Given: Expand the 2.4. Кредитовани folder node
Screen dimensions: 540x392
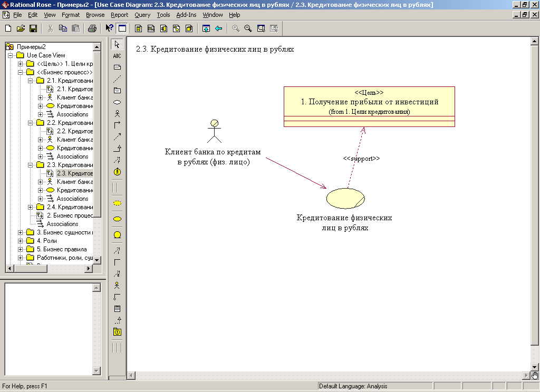Looking at the screenshot, I should click(31, 207).
